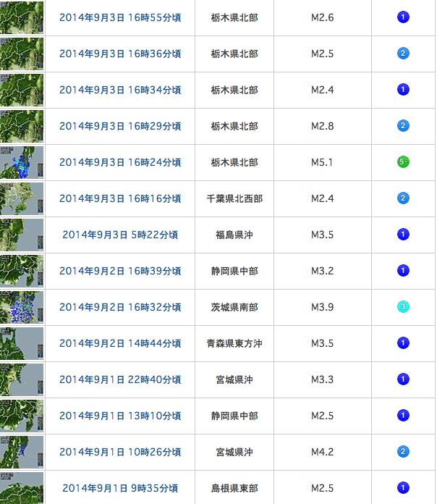Click map thumbnail for 青森県東方沖 quake

22,343
